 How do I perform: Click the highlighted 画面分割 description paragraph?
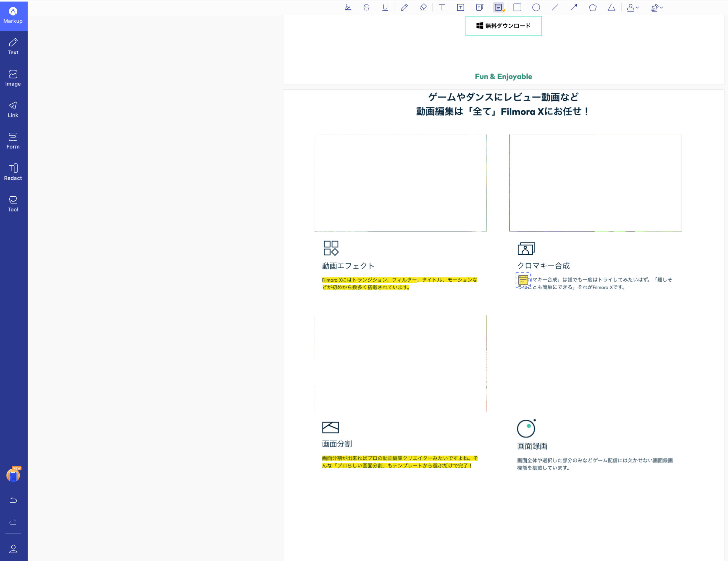(400, 462)
